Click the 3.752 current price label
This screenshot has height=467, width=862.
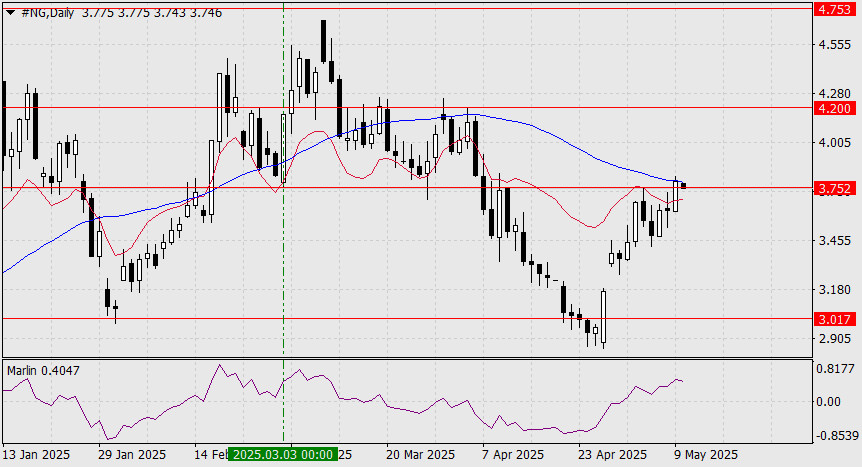point(835,189)
